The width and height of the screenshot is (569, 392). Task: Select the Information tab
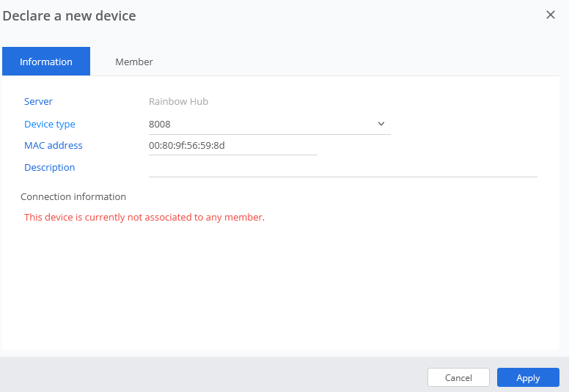pos(46,62)
